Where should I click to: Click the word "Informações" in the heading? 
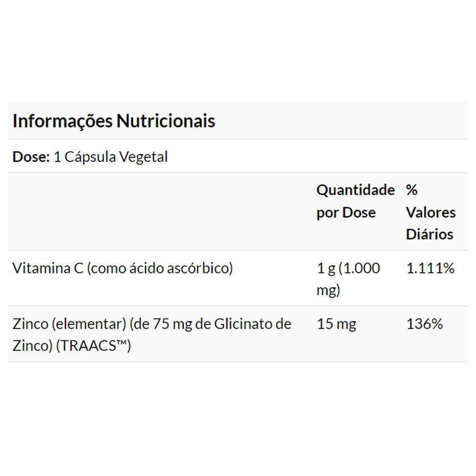pos(62,121)
